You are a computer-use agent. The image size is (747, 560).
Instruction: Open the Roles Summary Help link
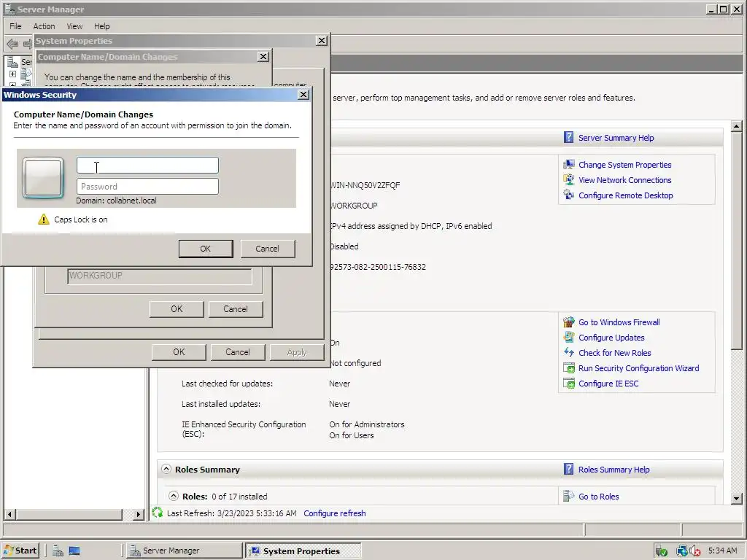tap(614, 470)
